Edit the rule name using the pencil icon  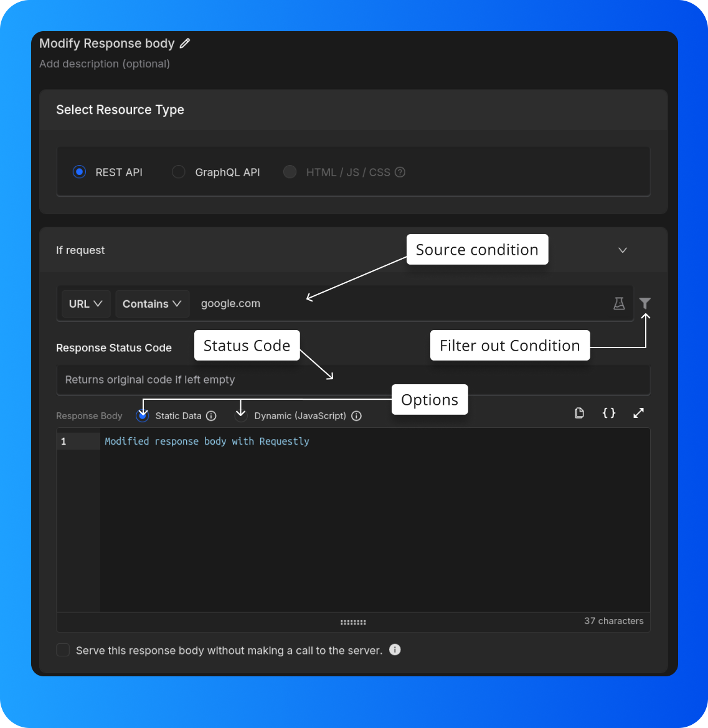coord(184,43)
